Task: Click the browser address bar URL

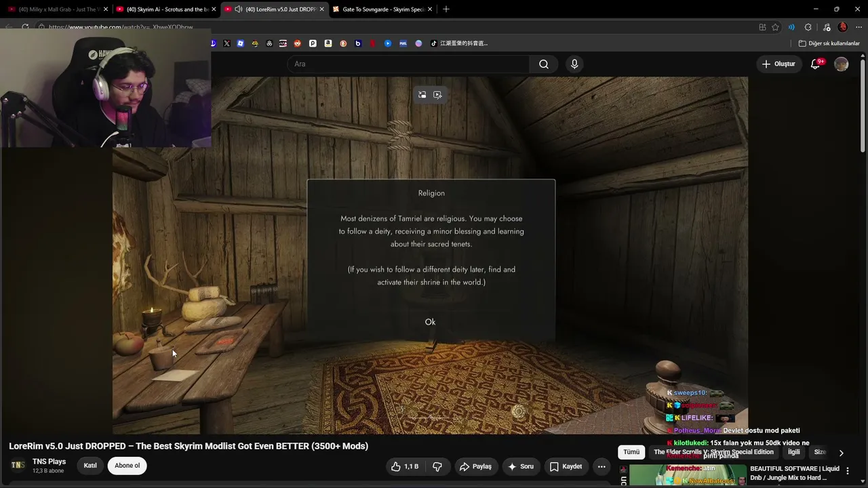Action: point(121,27)
